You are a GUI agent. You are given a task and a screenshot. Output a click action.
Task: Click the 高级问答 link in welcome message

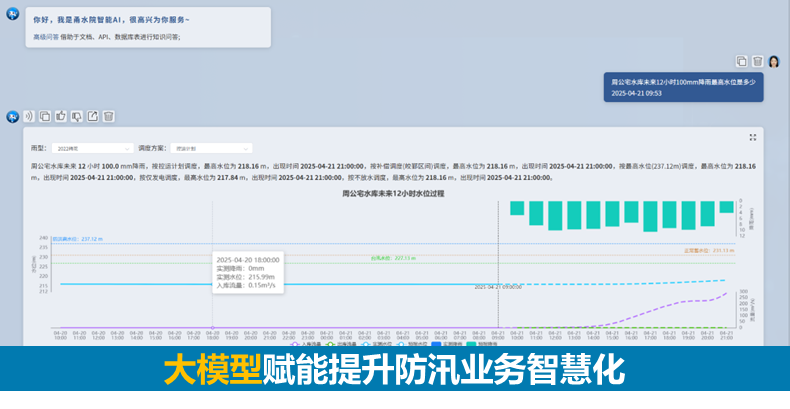tap(47, 36)
